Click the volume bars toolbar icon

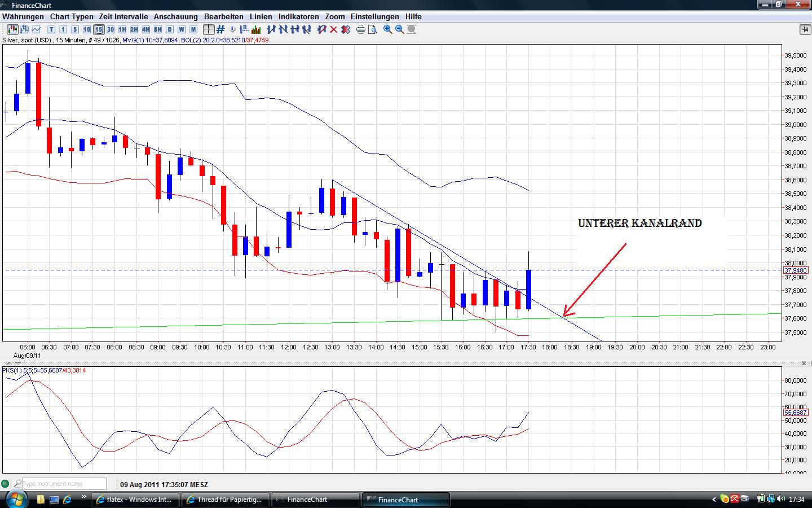tap(255, 29)
